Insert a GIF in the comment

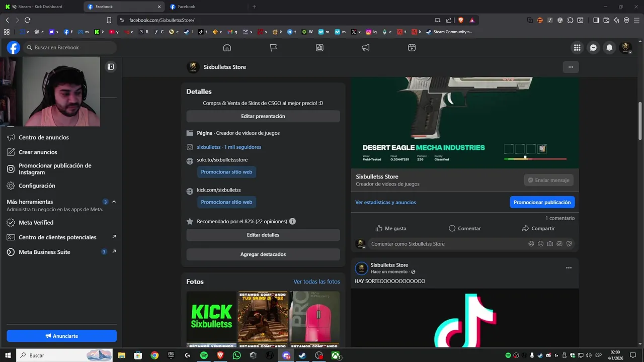(x=559, y=244)
